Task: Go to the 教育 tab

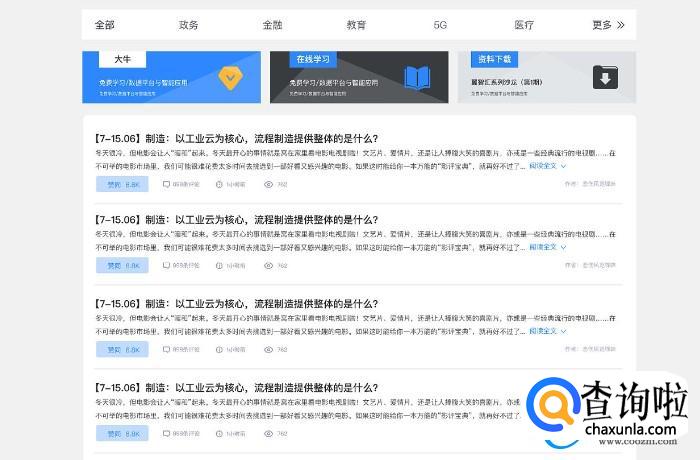Action: (356, 25)
